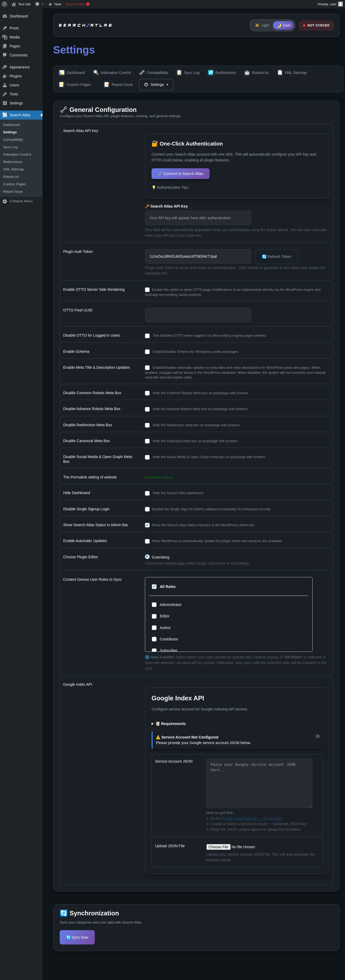Switch theme to Light mode

[x=262, y=25]
